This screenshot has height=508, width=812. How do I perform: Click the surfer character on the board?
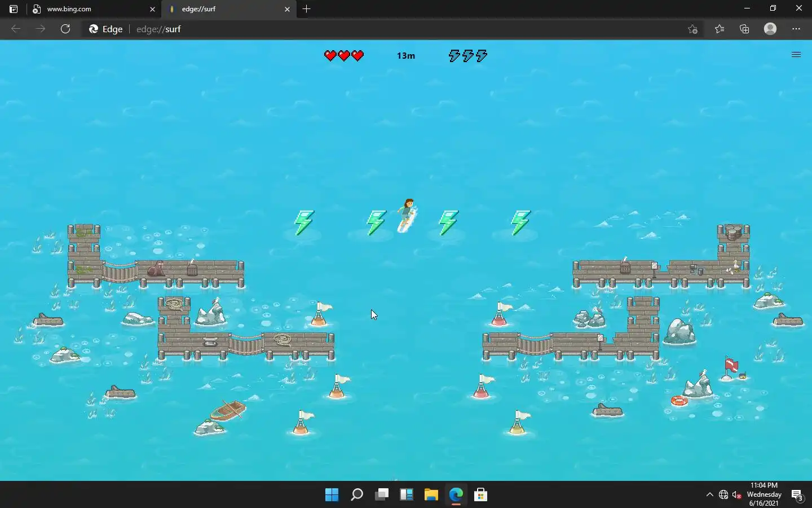tap(407, 215)
